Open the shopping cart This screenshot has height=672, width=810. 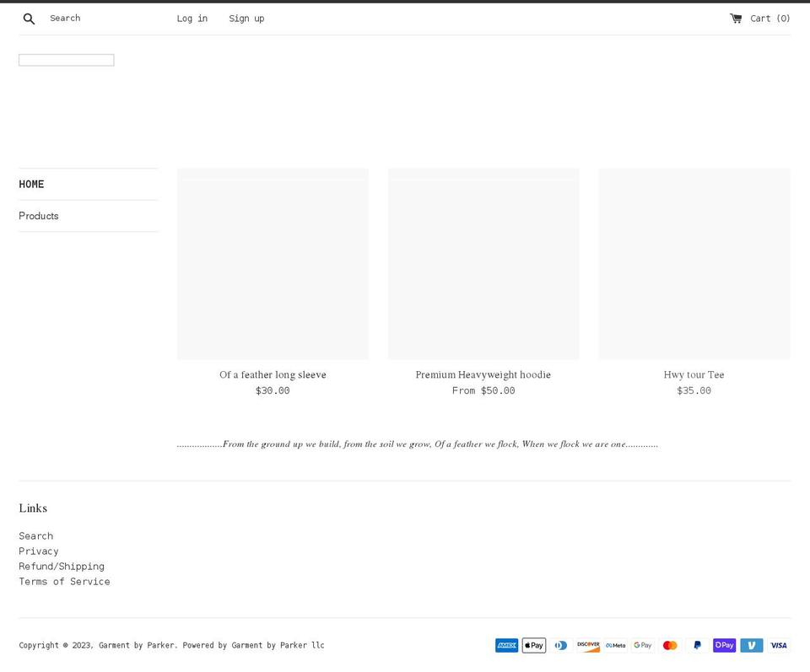click(x=759, y=18)
